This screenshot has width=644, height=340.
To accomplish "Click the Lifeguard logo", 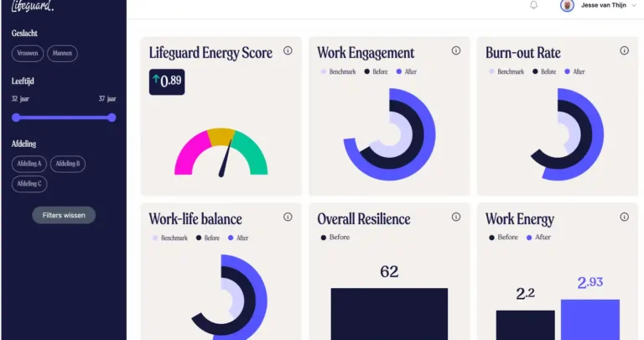I will pos(33,6).
